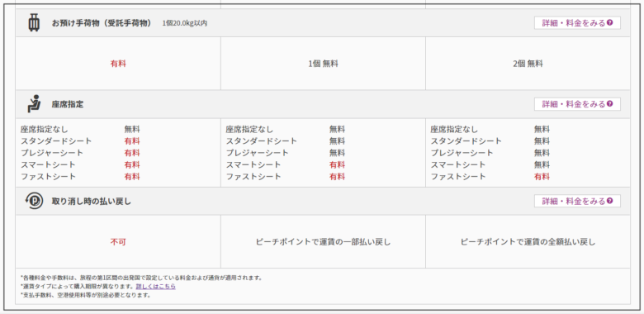Viewport: 644px width, 314px height.
Task: Click the footnote *支払手数料、空港使用料等が別途必要となります
Action: click(85, 295)
